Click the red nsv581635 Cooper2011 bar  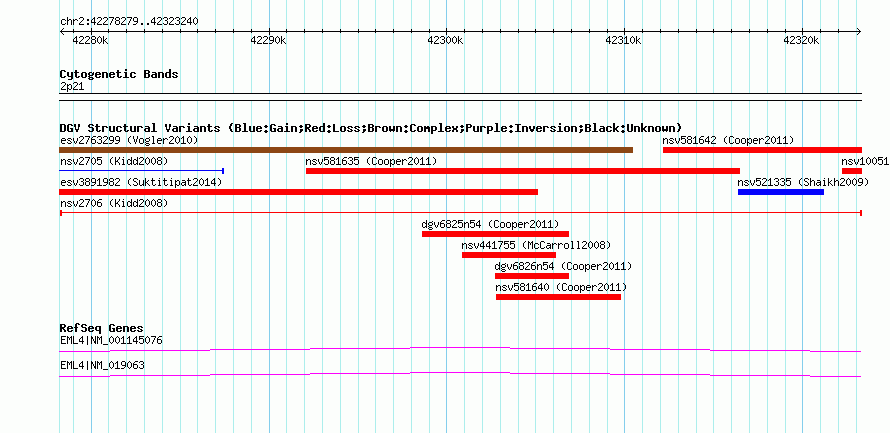[x=523, y=171]
